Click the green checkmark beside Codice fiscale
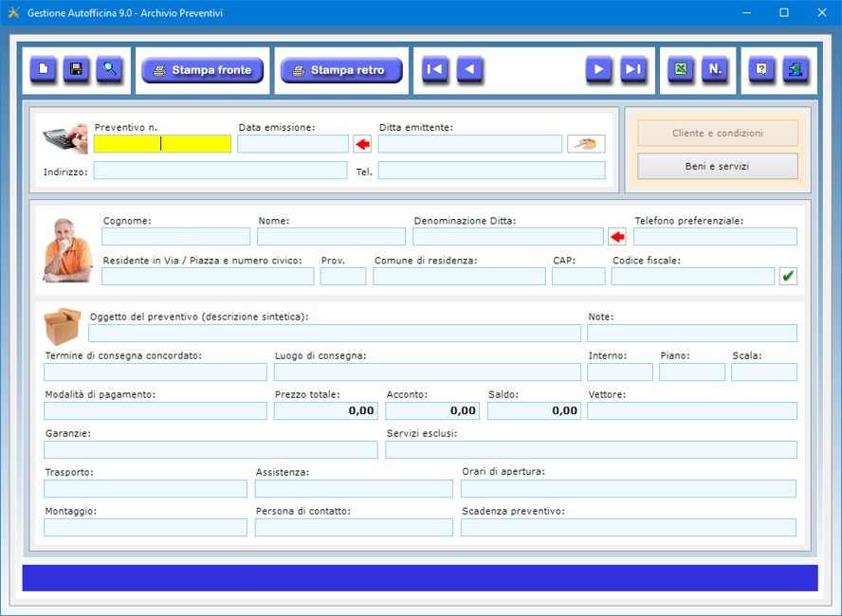This screenshot has height=616, width=842. 788,276
